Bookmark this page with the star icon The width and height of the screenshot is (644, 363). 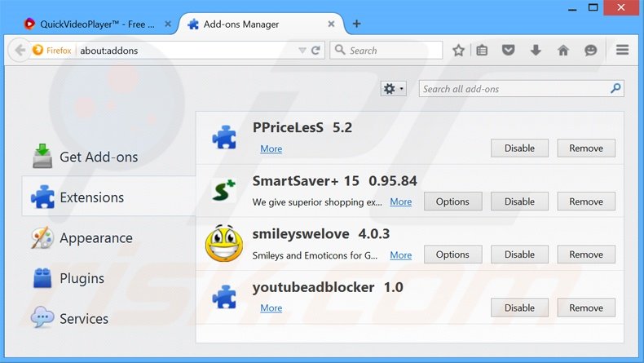click(x=458, y=50)
